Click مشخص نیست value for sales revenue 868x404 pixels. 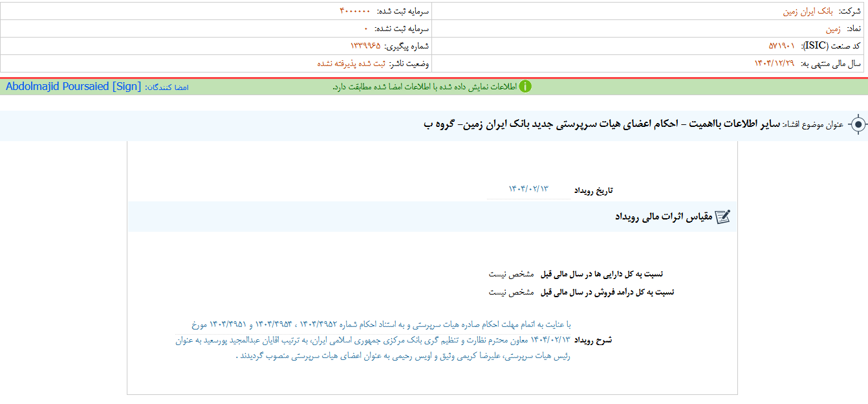pos(511,292)
